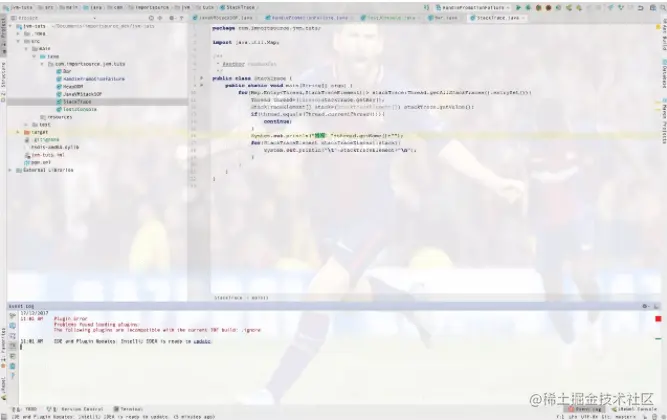
Task: Click the Undo arrow in the top toolbar
Action: [x=640, y=8]
